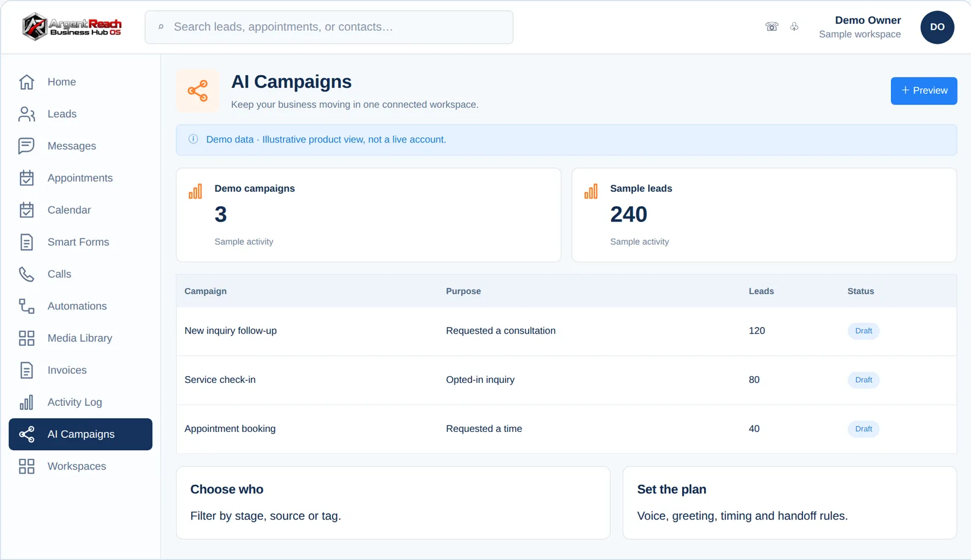Open the Set the plan card

click(790, 502)
